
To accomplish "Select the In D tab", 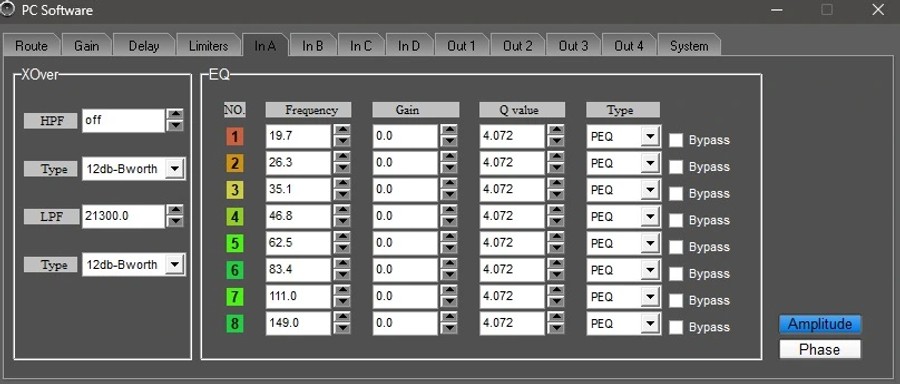I will [x=409, y=46].
